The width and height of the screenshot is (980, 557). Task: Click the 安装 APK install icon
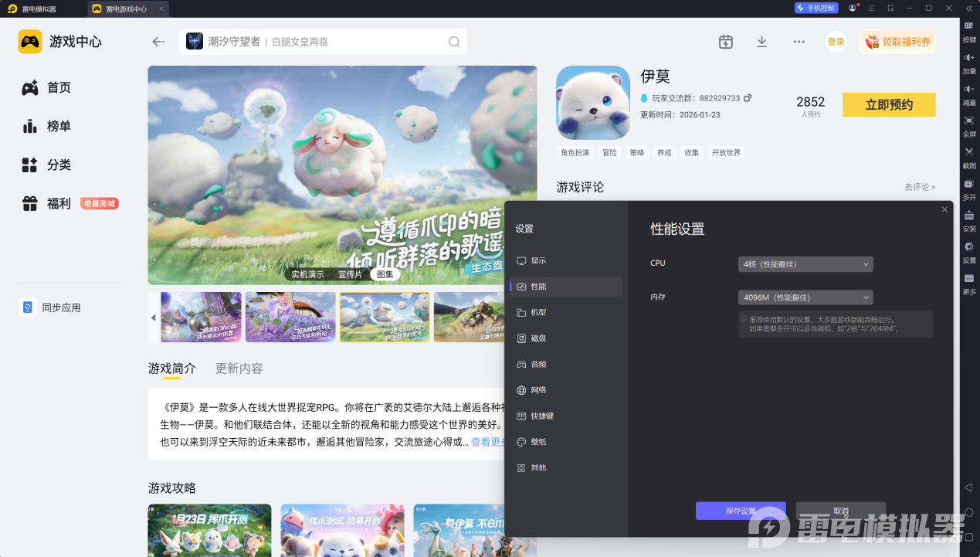[968, 221]
